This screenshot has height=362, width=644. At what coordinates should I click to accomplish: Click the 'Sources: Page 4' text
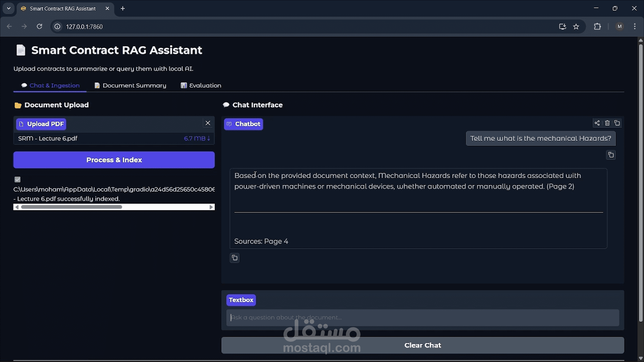(261, 241)
